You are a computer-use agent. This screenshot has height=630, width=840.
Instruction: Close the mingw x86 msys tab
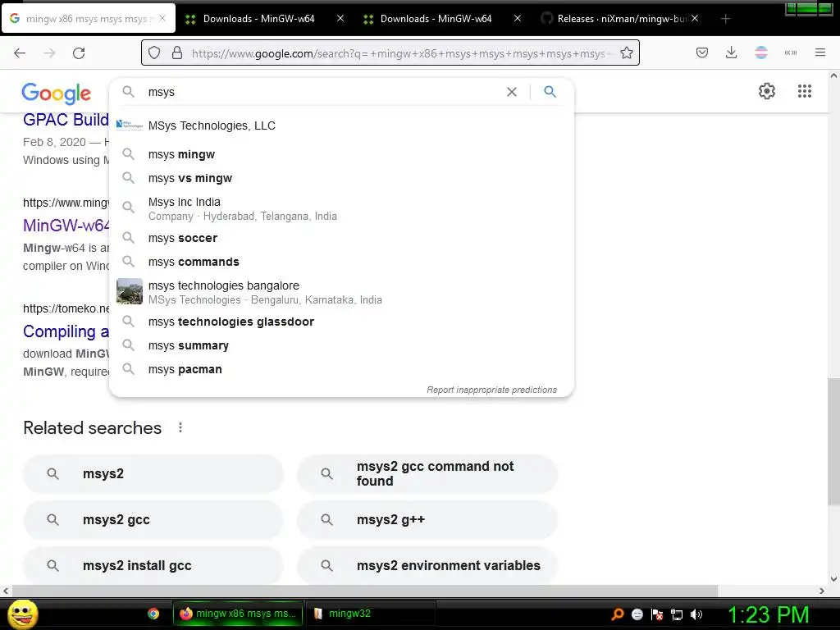pyautogui.click(x=162, y=19)
